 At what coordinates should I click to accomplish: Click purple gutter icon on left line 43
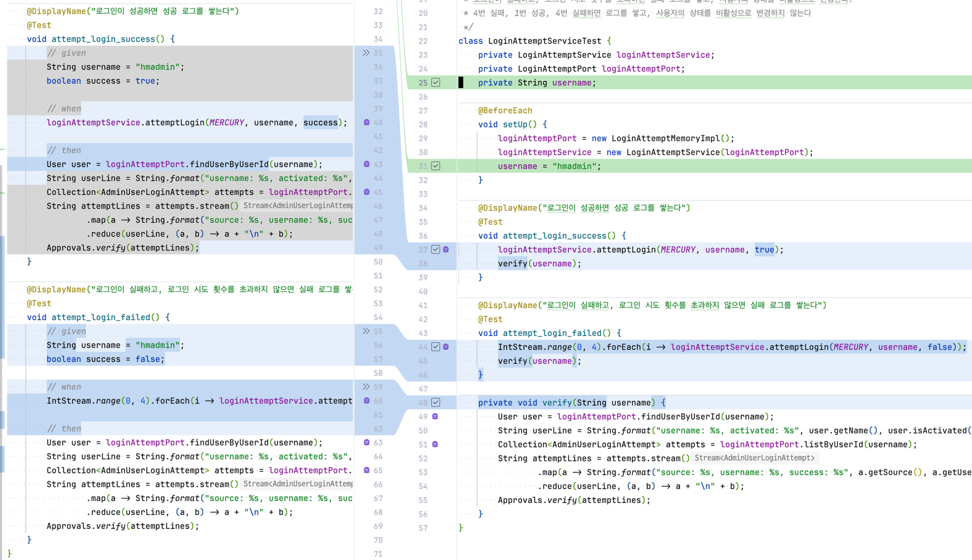pos(367,164)
